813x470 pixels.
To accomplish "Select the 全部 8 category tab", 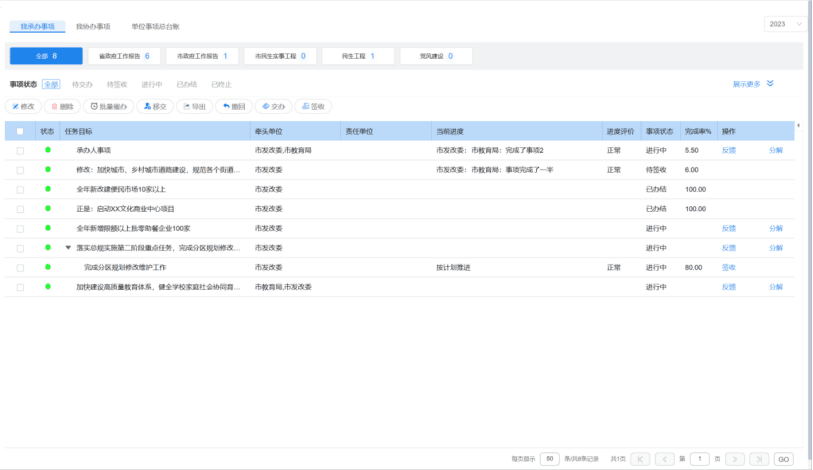I will 46,56.
